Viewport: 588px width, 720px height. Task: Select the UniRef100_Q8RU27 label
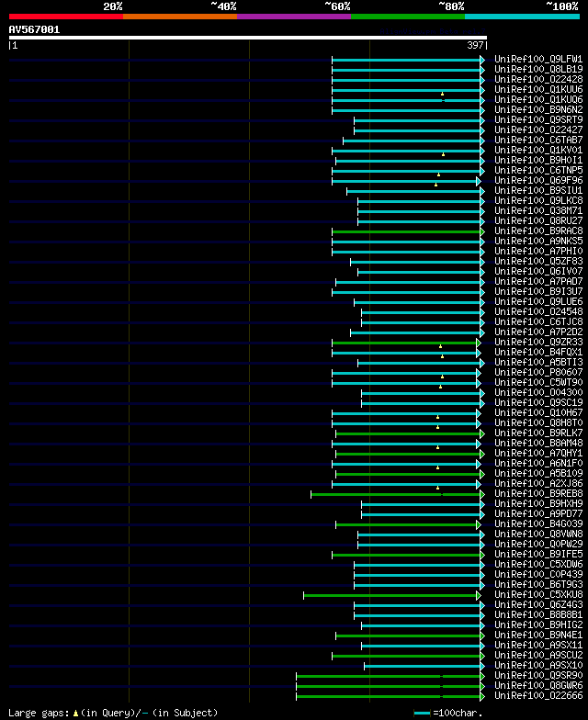[x=538, y=220]
